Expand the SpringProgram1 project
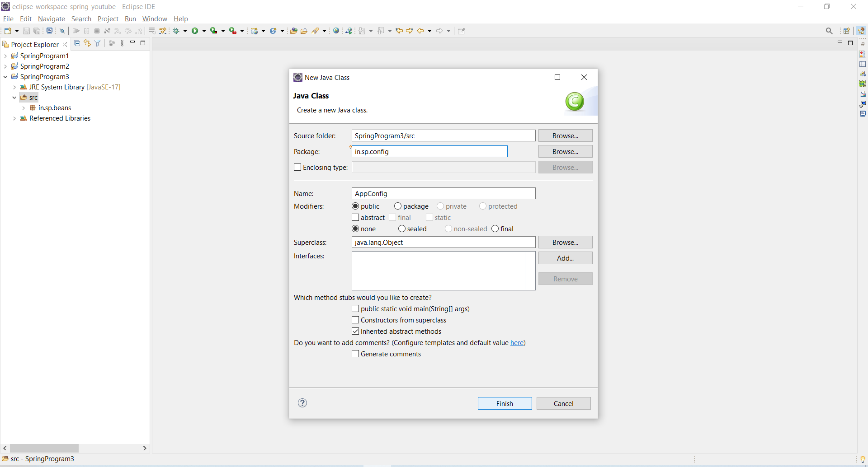This screenshot has height=467, width=868. [x=5, y=56]
